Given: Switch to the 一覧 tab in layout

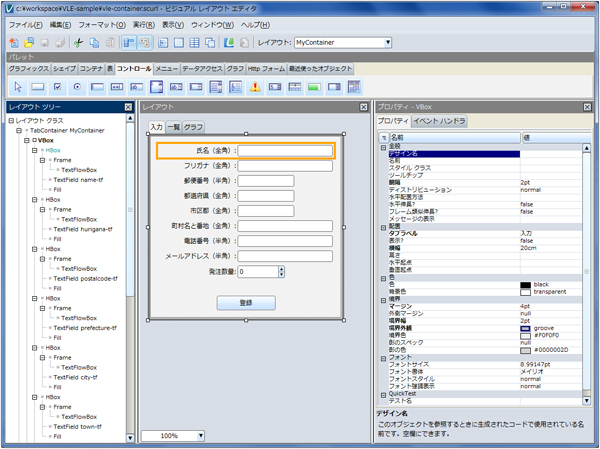Looking at the screenshot, I should pos(174,127).
